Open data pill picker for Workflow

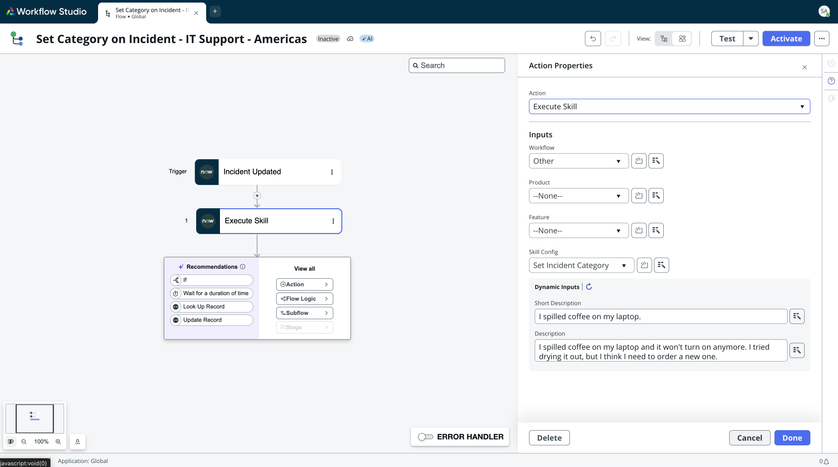(x=656, y=161)
